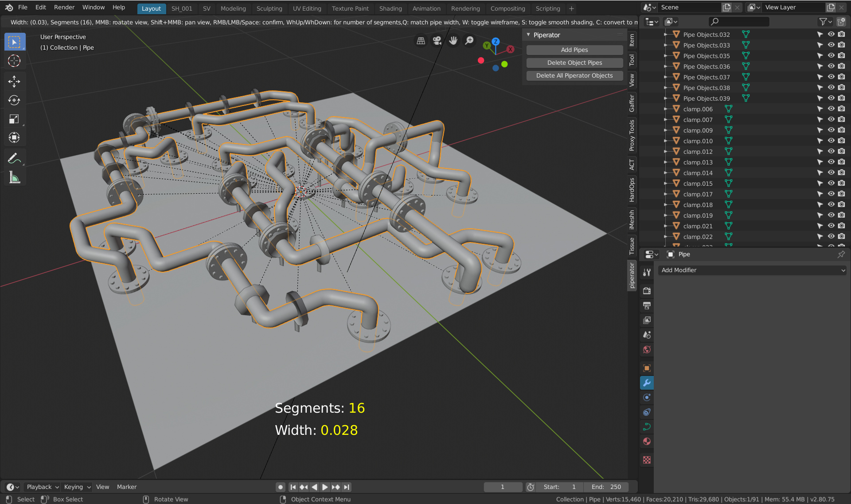Switch to the Shading workspace tab

pyautogui.click(x=390, y=8)
